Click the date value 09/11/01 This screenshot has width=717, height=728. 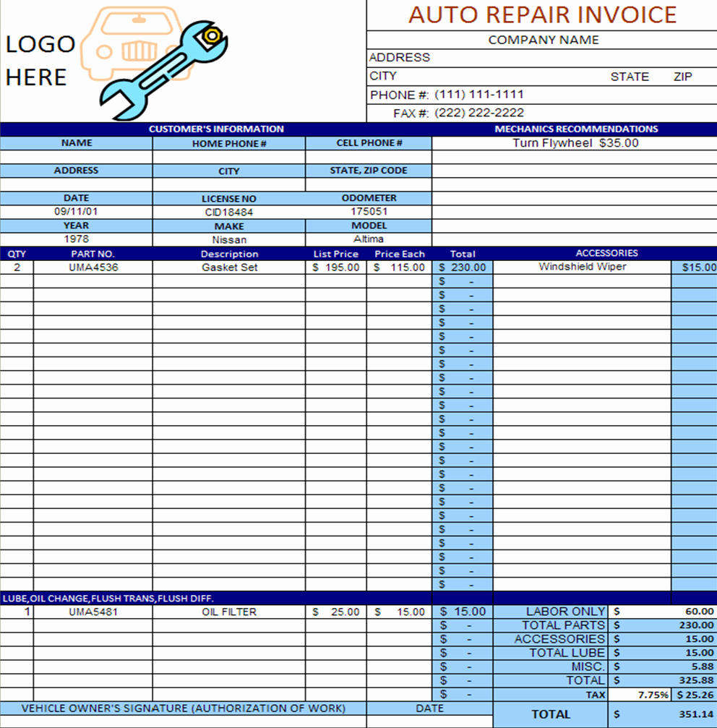[x=76, y=212]
